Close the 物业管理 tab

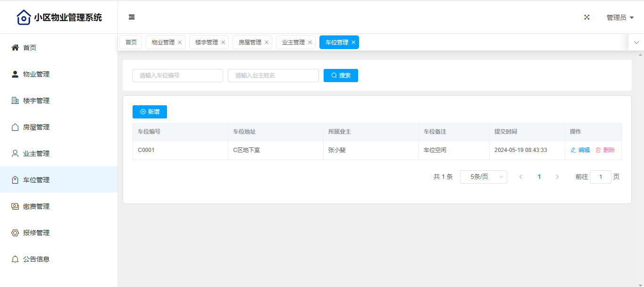[180, 42]
